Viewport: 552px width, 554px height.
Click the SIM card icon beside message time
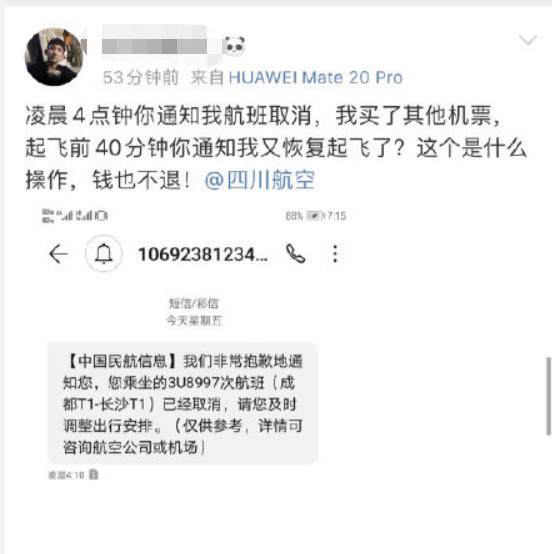click(94, 475)
